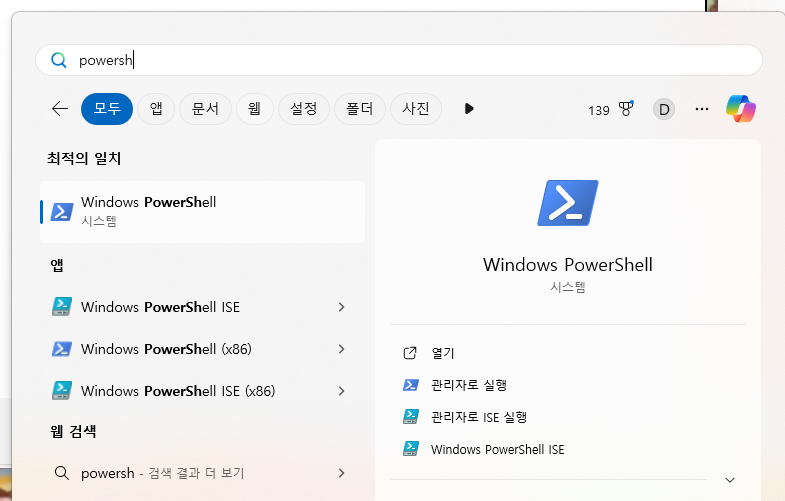Click the 최적의 일치 section heading

[84, 158]
